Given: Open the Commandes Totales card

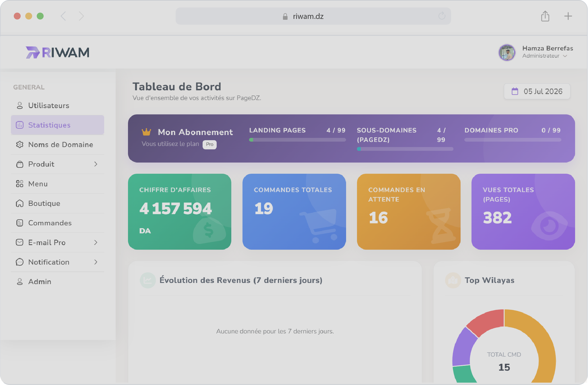Looking at the screenshot, I should 294,212.
